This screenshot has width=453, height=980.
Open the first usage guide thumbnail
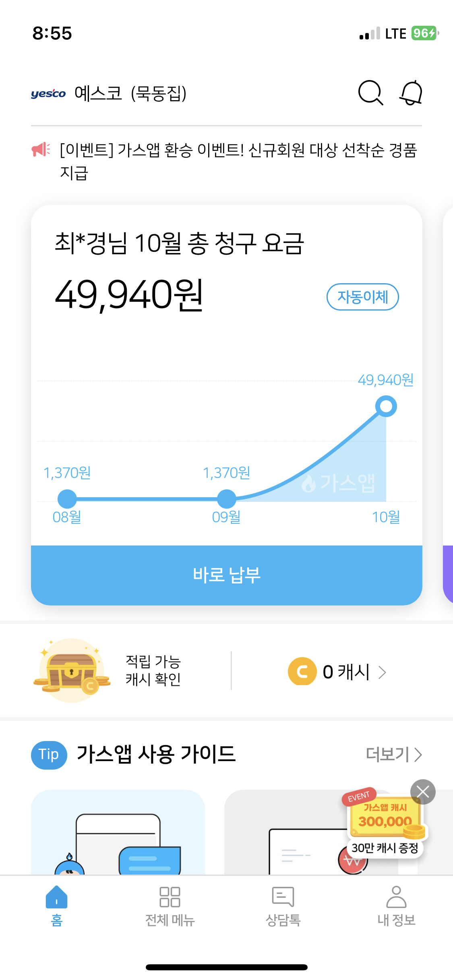(118, 833)
